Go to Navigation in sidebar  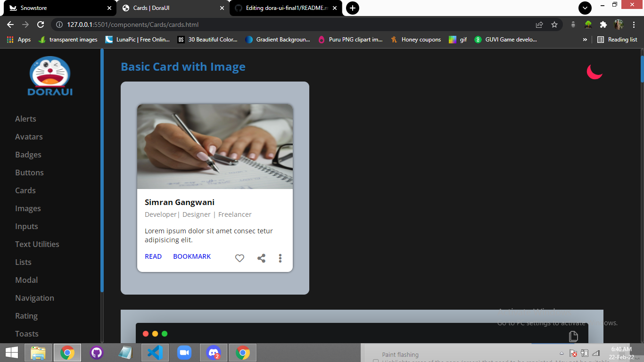(34, 298)
